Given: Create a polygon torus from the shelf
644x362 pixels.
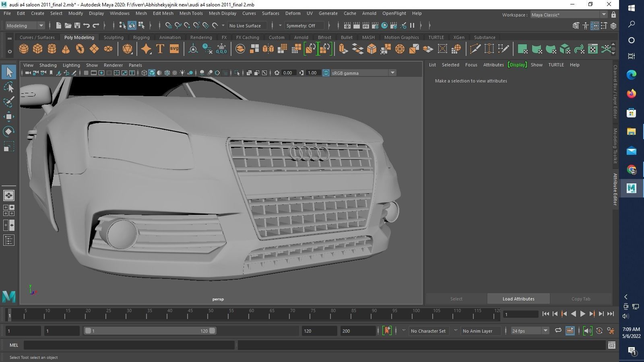Looking at the screenshot, I should pyautogui.click(x=80, y=49).
